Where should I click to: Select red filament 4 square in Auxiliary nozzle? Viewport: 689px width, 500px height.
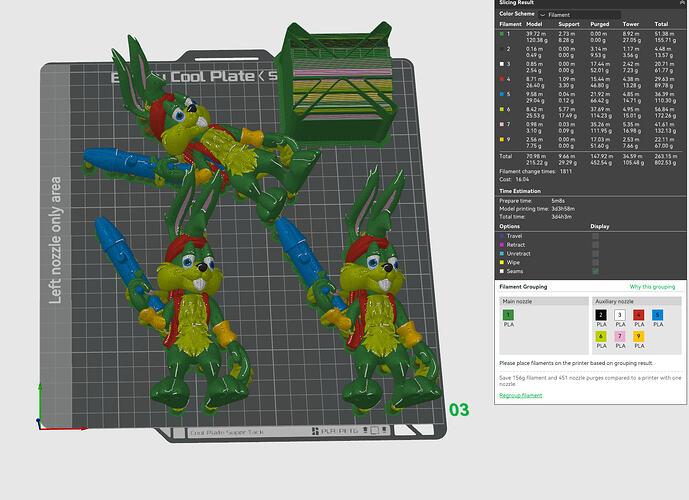coord(639,315)
